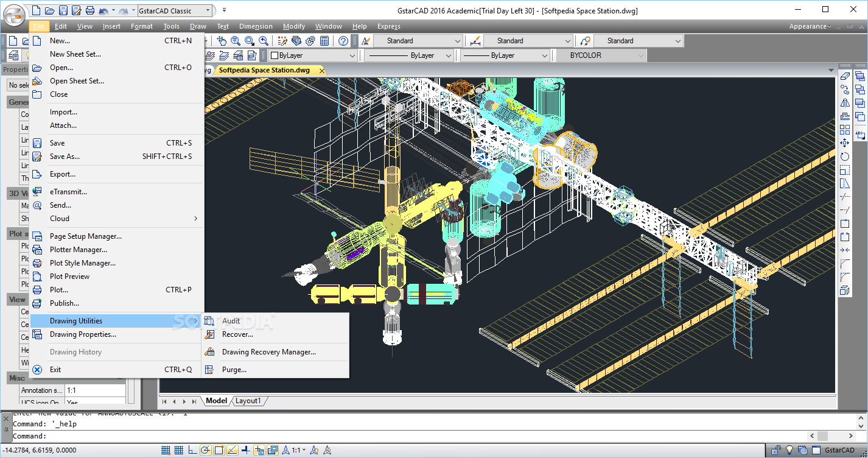Toggle Object Snap in the status bar

[219, 451]
